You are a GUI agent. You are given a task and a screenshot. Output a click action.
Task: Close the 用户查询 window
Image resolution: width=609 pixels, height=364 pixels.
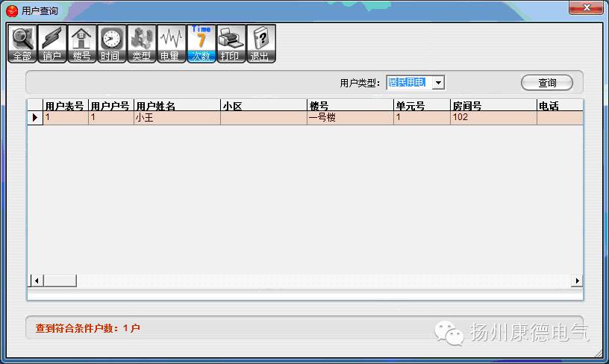586,7
